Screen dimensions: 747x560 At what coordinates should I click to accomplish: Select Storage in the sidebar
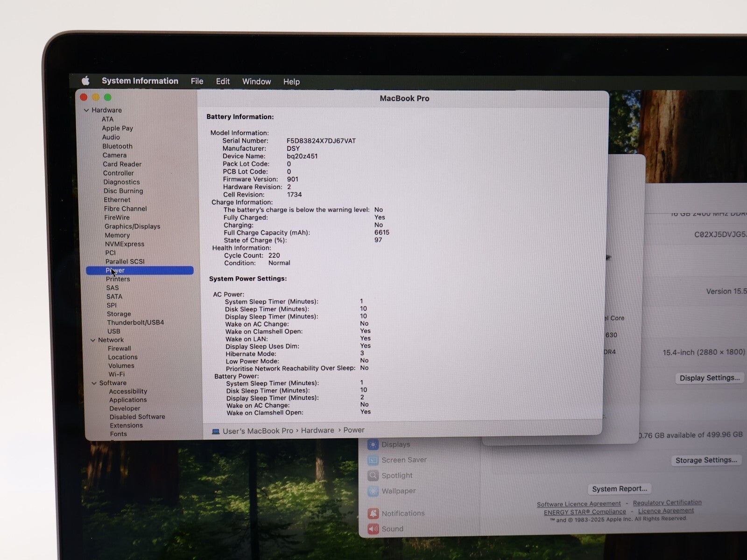[119, 314]
